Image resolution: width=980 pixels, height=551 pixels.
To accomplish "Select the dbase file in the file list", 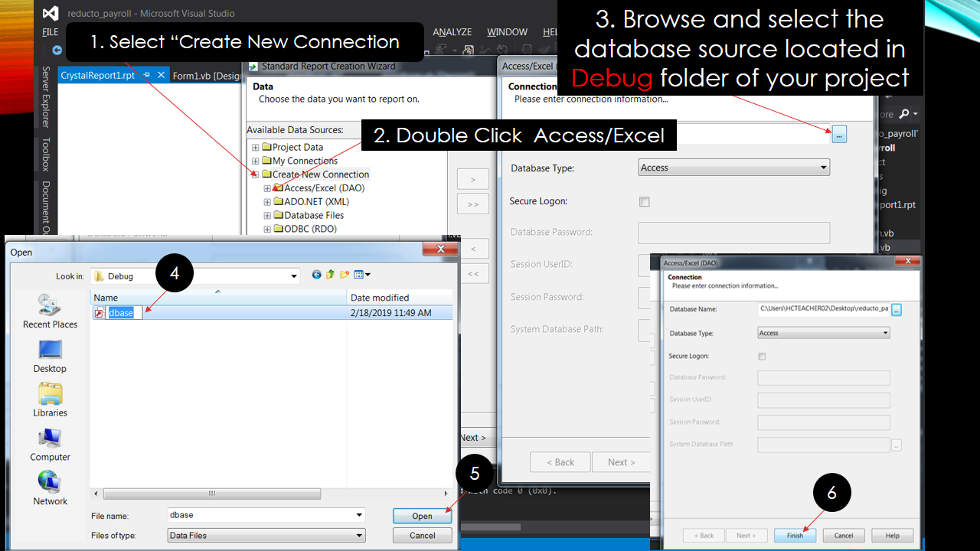I will click(x=122, y=312).
